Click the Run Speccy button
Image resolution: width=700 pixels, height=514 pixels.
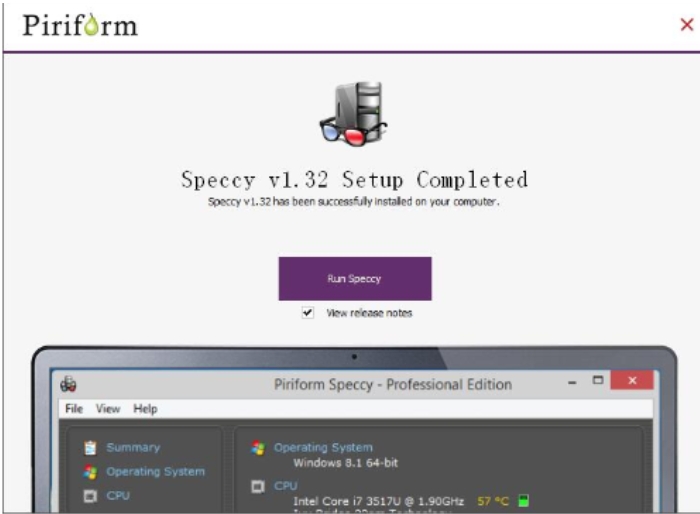[355, 279]
